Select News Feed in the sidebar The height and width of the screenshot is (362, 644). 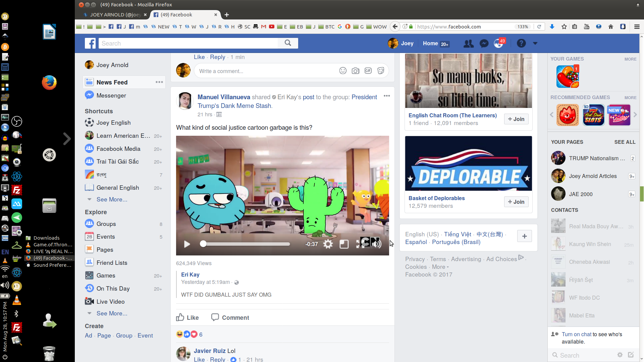tap(112, 82)
